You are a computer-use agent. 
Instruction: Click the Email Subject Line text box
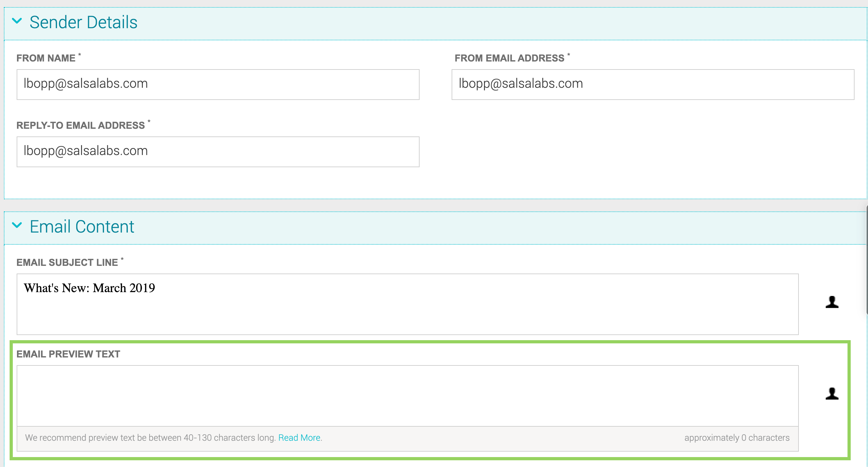click(407, 304)
